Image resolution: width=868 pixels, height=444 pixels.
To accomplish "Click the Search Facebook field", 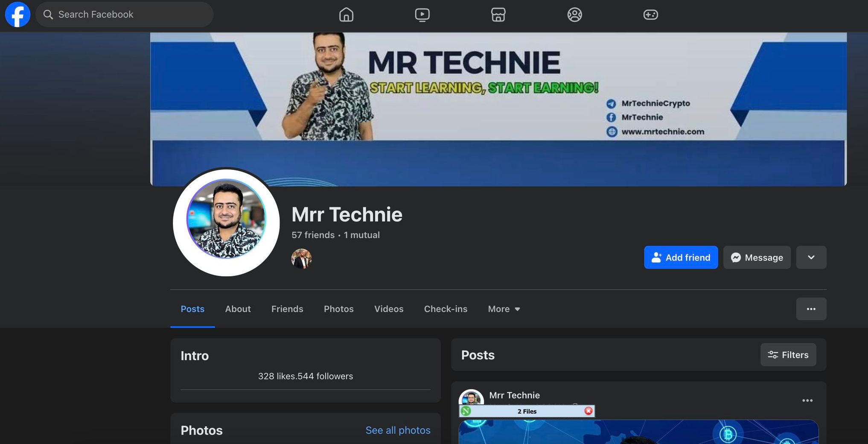I will 124,15.
